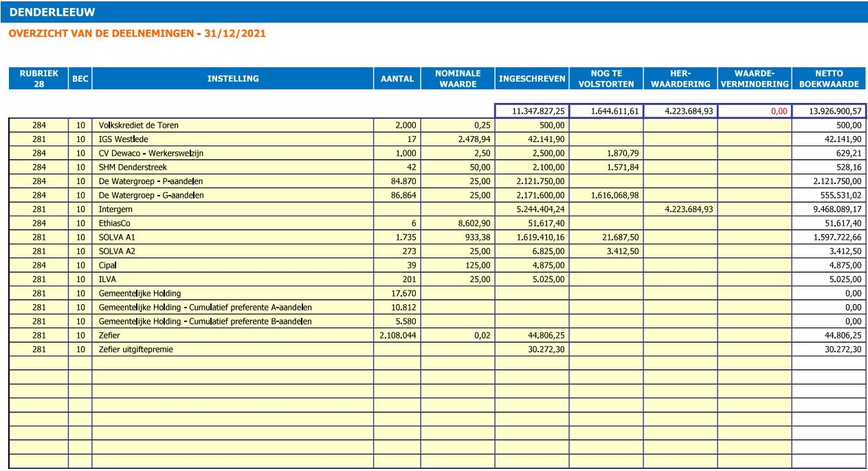Select nominal value 8.602,90

(x=458, y=223)
